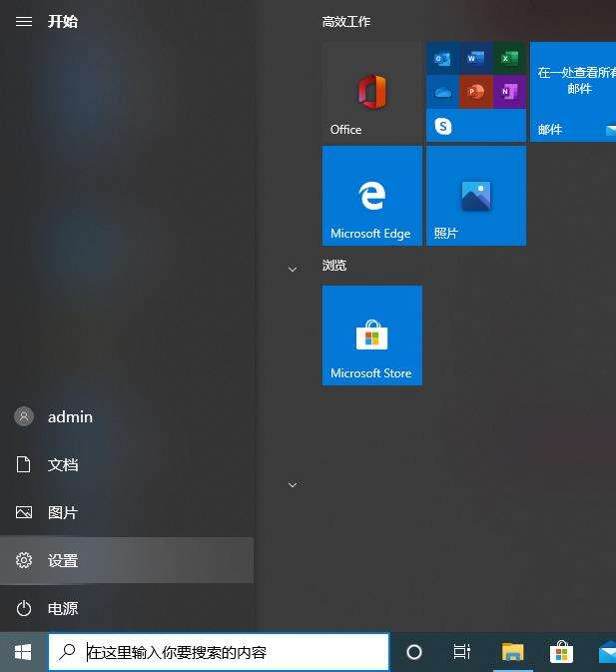Open Mail app from the taskbar
The image size is (616, 672).
607,653
